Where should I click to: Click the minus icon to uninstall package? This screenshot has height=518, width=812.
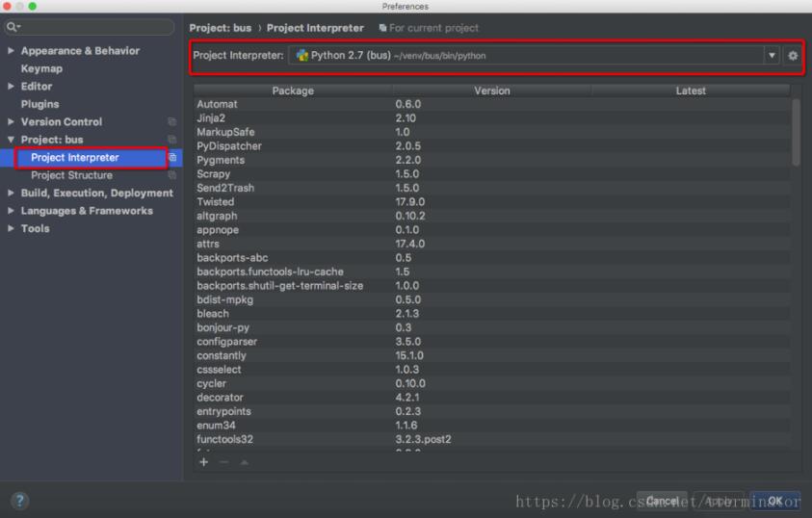coord(224,462)
